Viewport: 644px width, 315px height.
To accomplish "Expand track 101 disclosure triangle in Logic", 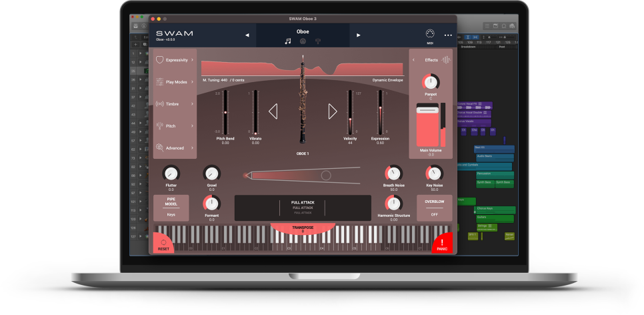I will tap(141, 202).
